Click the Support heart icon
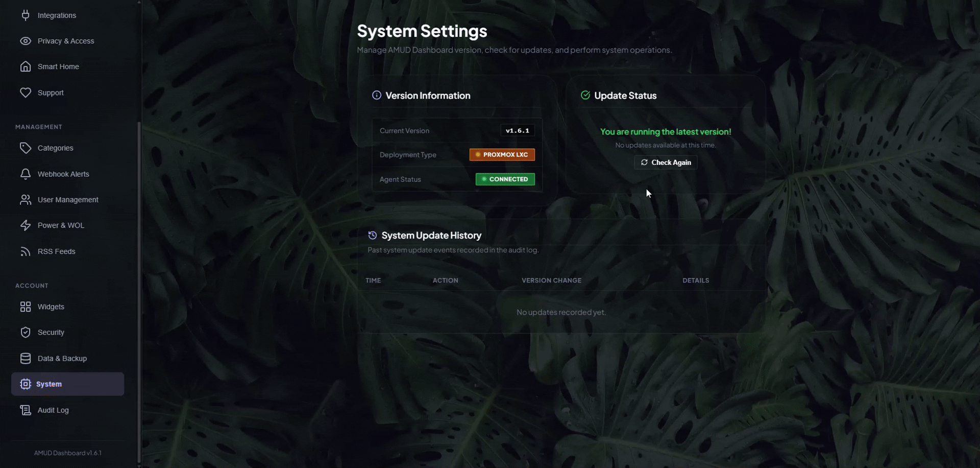The image size is (980, 468). (26, 92)
